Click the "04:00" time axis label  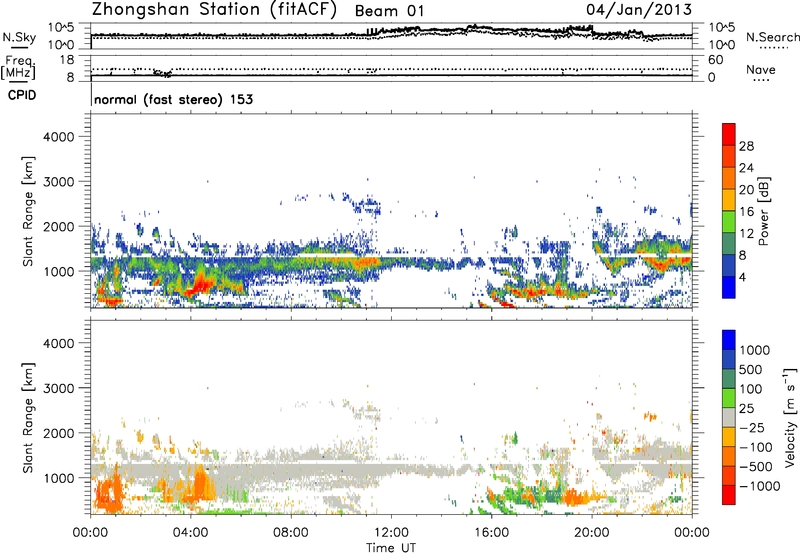190,533
